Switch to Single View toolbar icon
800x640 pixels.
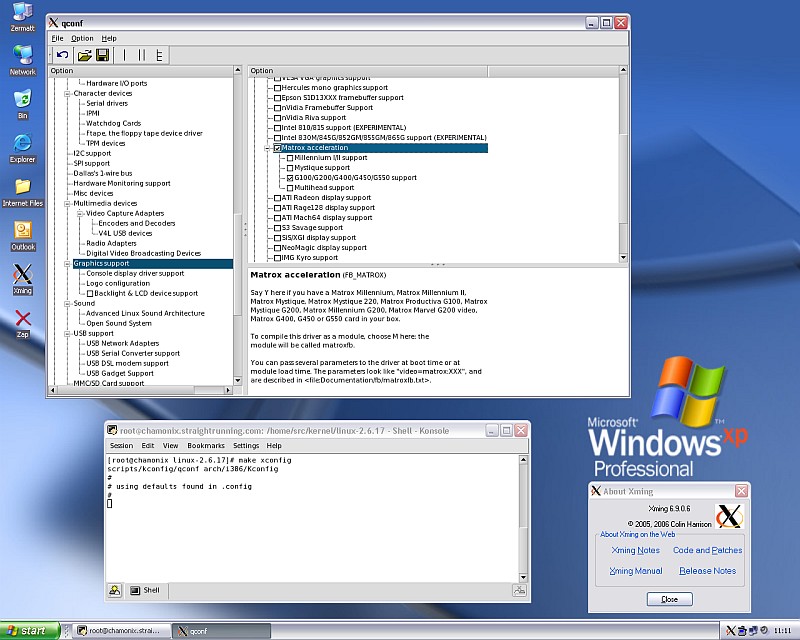(x=124, y=55)
